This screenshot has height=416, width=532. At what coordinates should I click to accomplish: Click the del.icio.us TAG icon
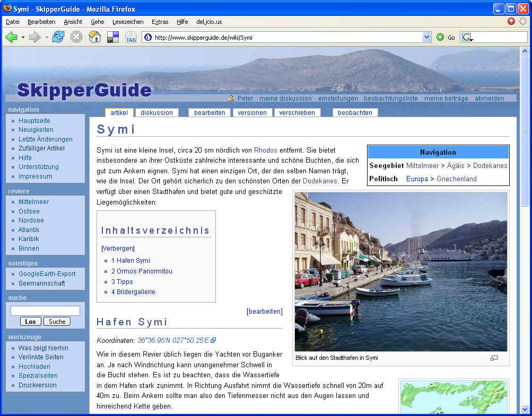click(x=130, y=37)
